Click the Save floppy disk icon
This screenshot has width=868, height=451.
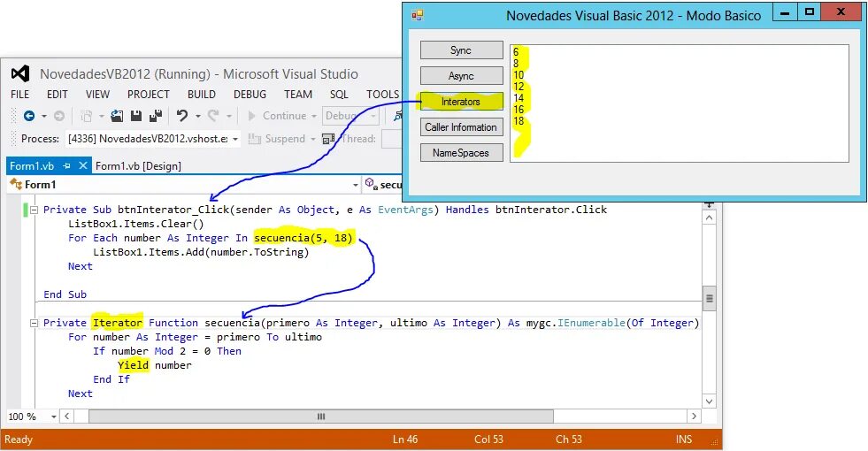coord(136,116)
